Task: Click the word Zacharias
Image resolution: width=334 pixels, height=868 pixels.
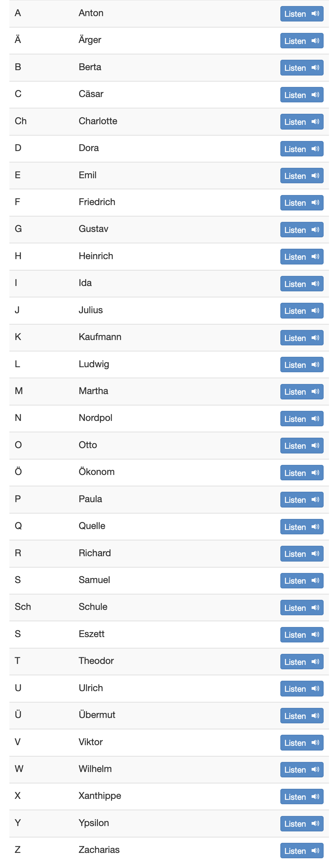Action: tap(99, 850)
